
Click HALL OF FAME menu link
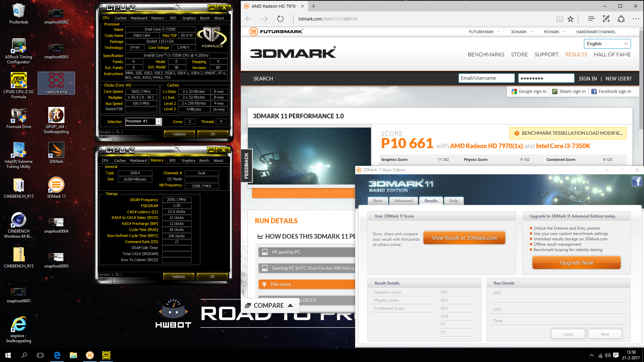[612, 54]
